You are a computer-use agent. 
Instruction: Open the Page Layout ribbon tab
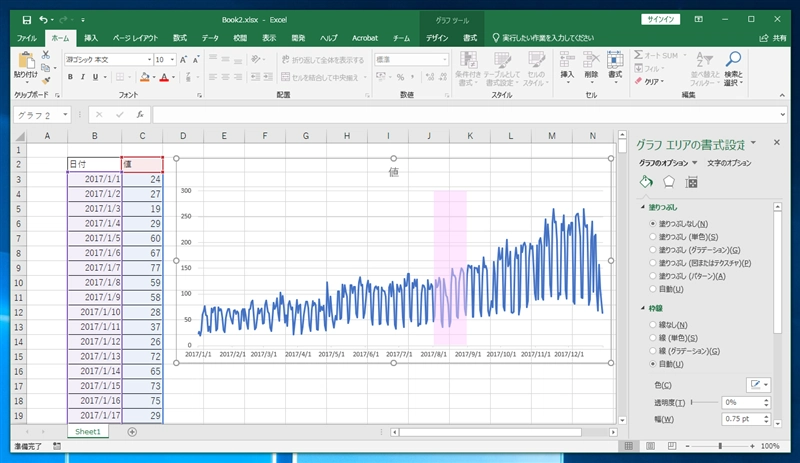click(x=135, y=38)
